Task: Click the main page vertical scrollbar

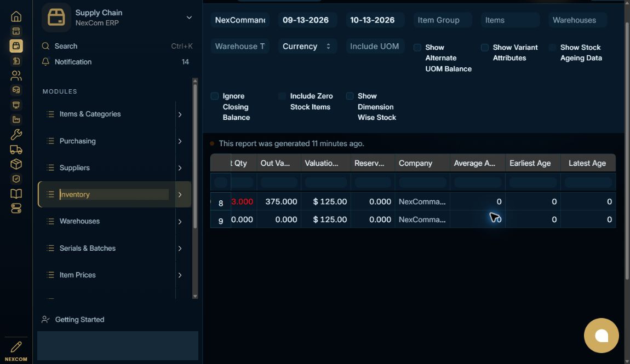Action: [627, 151]
